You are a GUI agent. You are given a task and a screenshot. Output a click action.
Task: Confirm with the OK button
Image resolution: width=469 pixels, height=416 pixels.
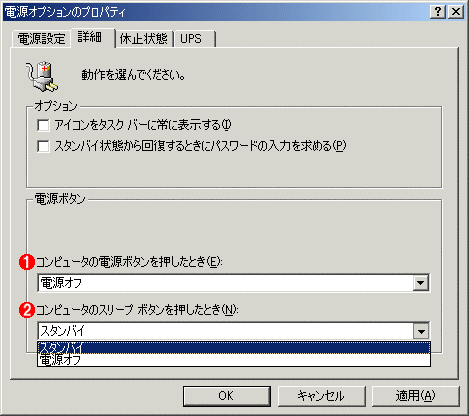coord(227,396)
